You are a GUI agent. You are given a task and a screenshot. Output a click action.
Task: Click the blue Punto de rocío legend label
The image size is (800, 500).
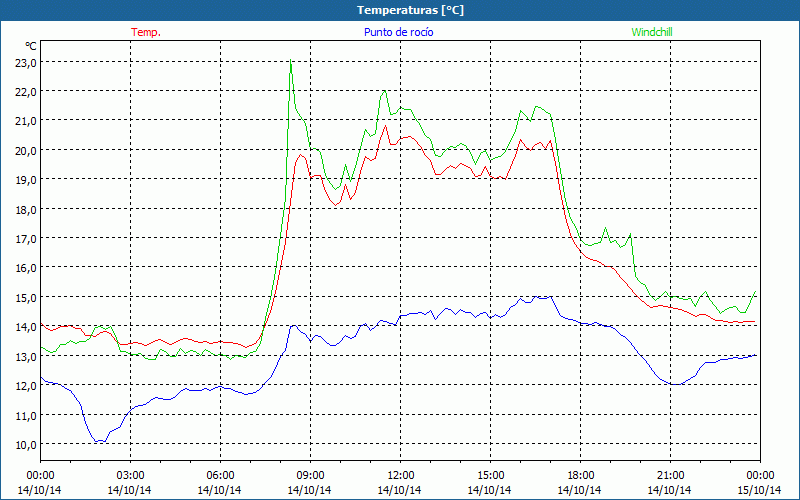coord(398,32)
